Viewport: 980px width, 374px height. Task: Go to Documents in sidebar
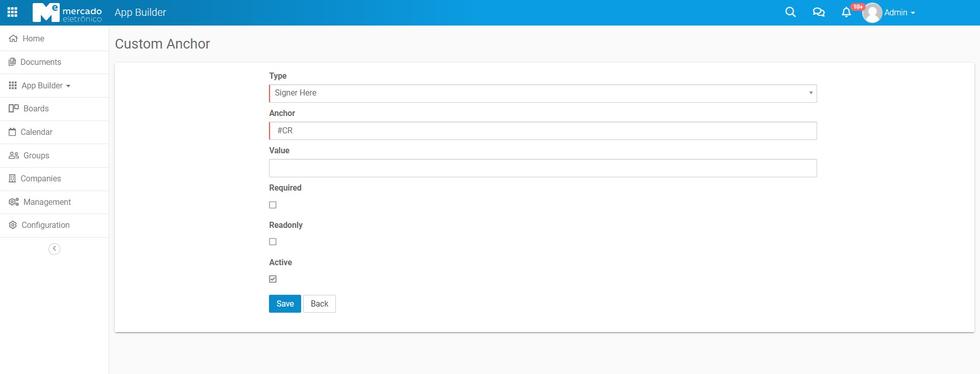pyautogui.click(x=40, y=62)
